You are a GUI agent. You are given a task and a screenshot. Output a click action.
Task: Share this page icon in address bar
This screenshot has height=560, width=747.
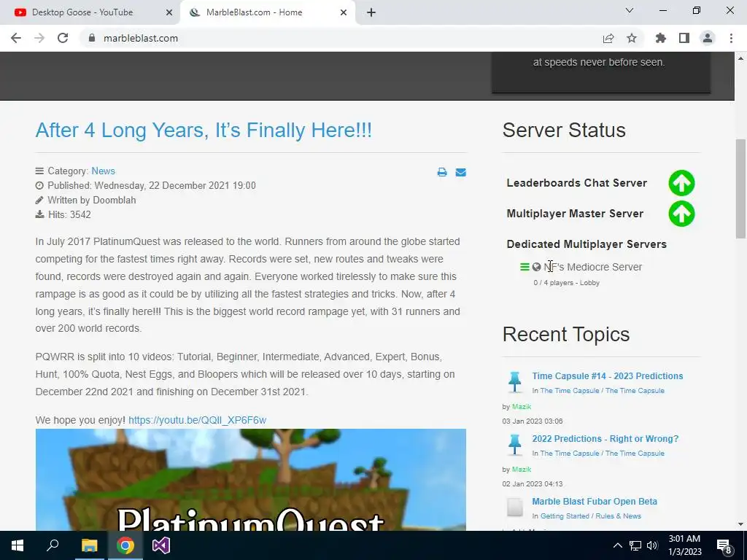tap(608, 38)
